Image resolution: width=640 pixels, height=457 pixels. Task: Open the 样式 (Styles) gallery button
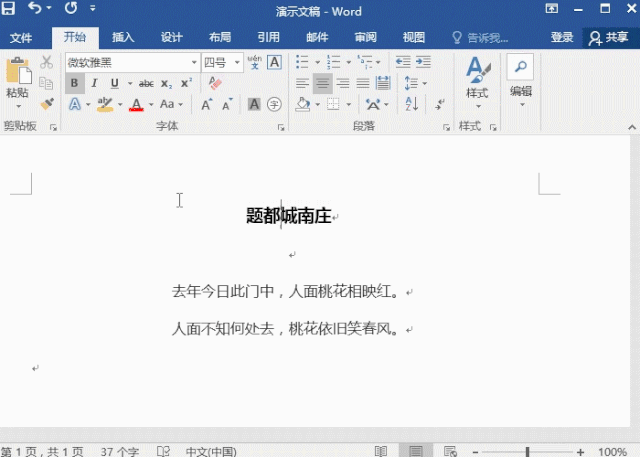pyautogui.click(x=477, y=83)
